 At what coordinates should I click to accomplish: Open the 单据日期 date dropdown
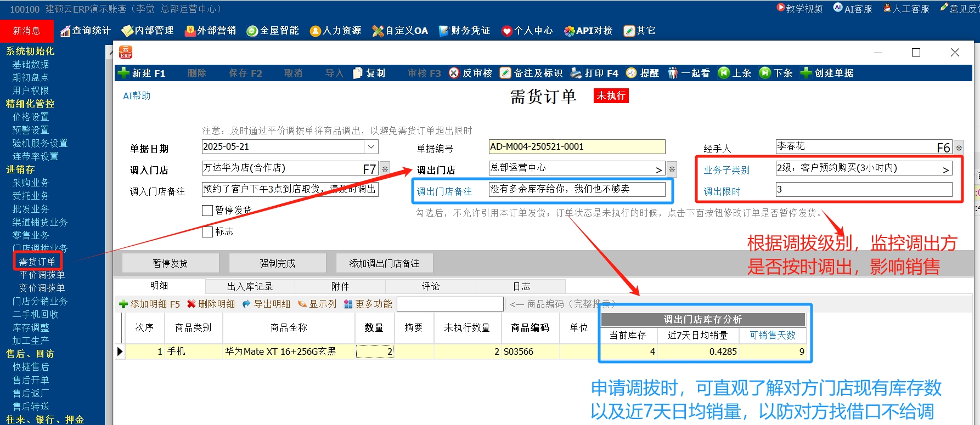(x=371, y=147)
